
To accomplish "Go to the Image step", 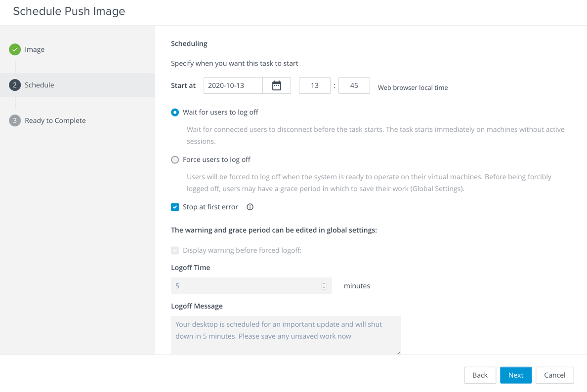I will 35,49.
